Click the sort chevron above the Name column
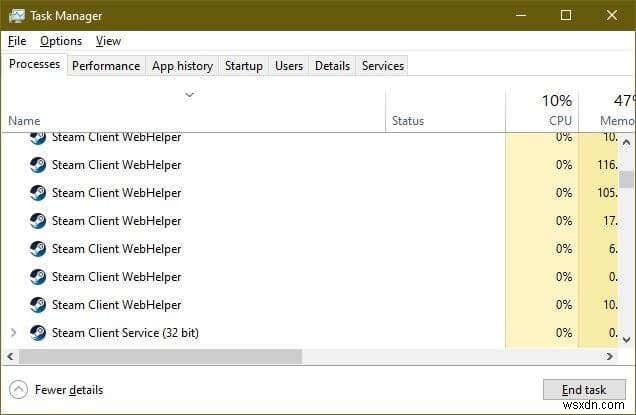636x415 pixels. coord(189,95)
